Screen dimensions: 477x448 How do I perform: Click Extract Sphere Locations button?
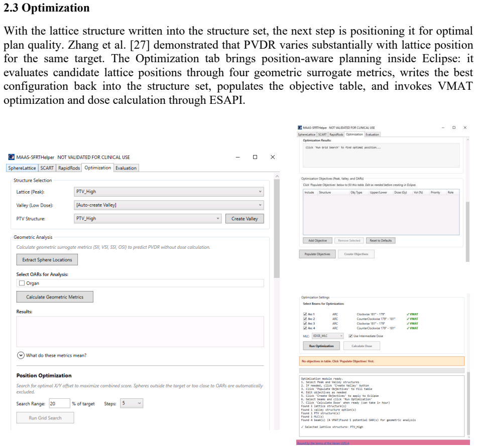[x=47, y=259]
